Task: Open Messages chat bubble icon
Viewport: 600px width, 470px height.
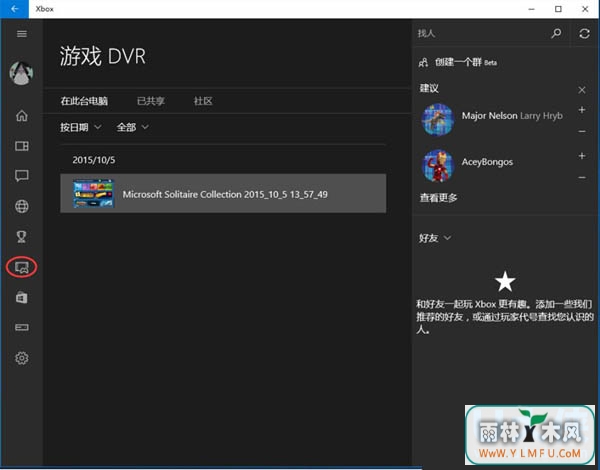Action: point(22,176)
